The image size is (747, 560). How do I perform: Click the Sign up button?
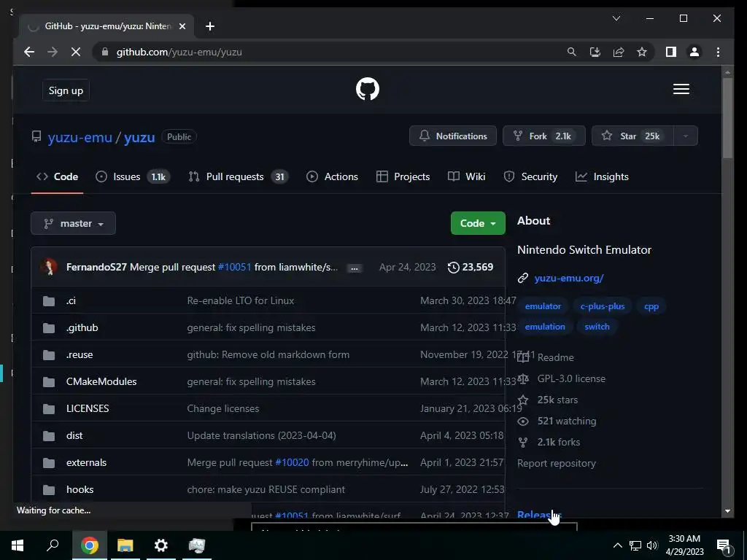(66, 90)
